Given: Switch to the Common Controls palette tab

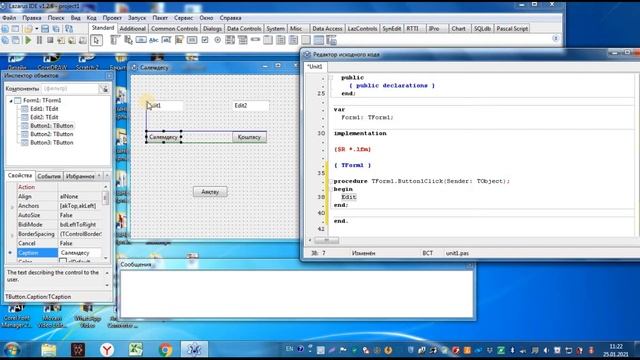Looking at the screenshot, I should click(x=174, y=29).
